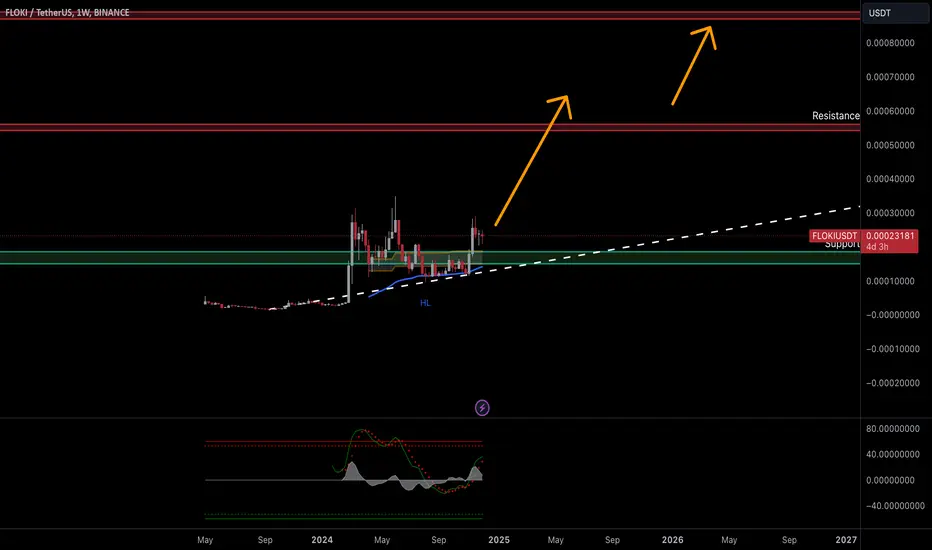This screenshot has height=550, width=932.
Task: Click the 0.00040000 price axis label
Action: click(x=890, y=179)
